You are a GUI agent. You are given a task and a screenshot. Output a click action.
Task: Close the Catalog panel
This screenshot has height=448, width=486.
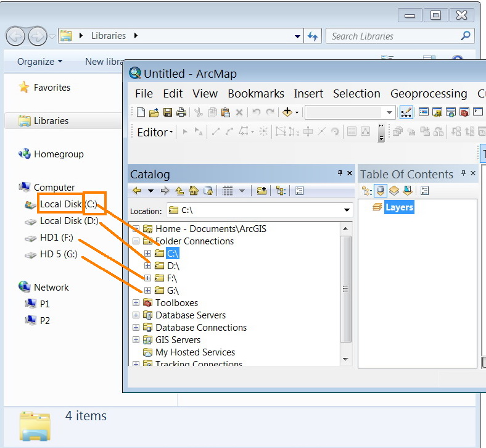click(x=350, y=173)
